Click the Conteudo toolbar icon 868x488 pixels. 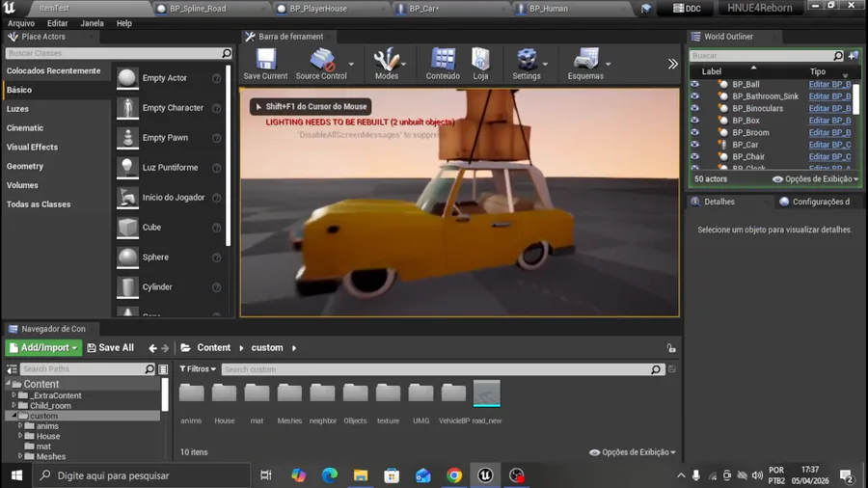pos(443,60)
